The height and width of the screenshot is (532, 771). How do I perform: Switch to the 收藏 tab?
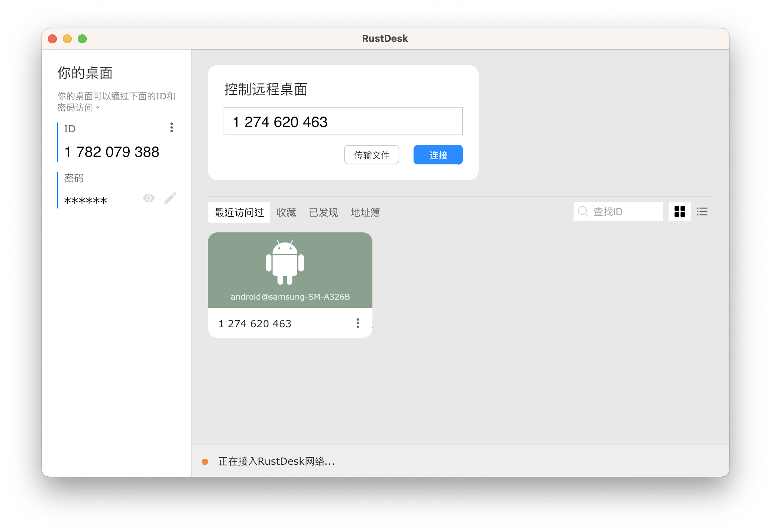point(286,212)
